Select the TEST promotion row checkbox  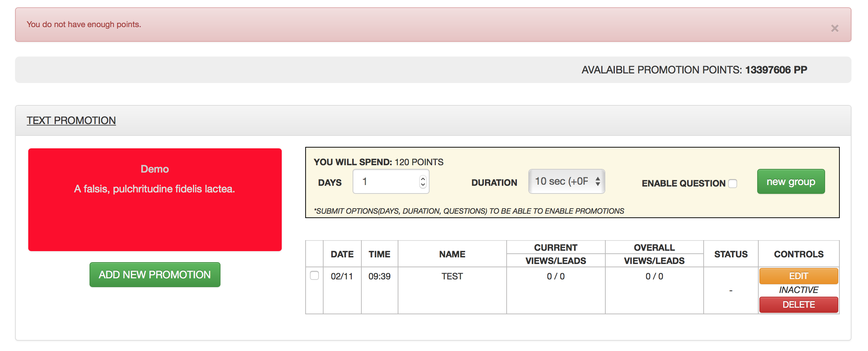(x=314, y=275)
